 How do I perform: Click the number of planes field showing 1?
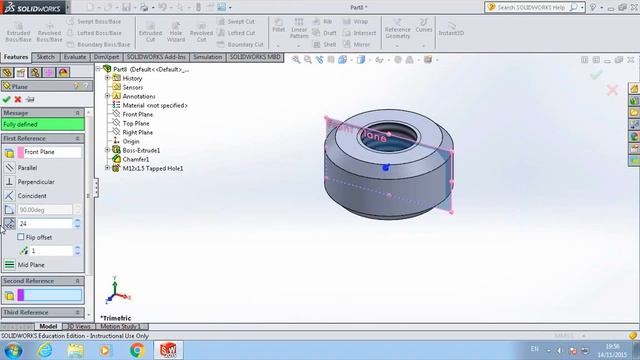coord(51,251)
